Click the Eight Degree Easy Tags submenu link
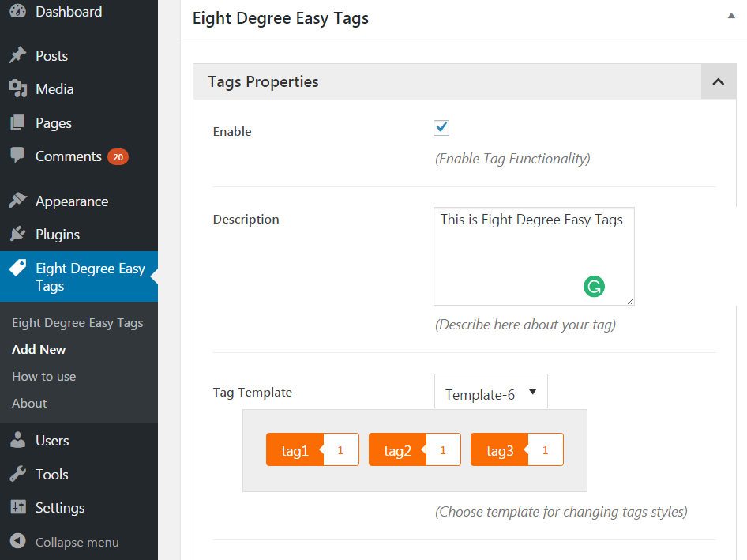This screenshot has width=747, height=560. tap(77, 323)
